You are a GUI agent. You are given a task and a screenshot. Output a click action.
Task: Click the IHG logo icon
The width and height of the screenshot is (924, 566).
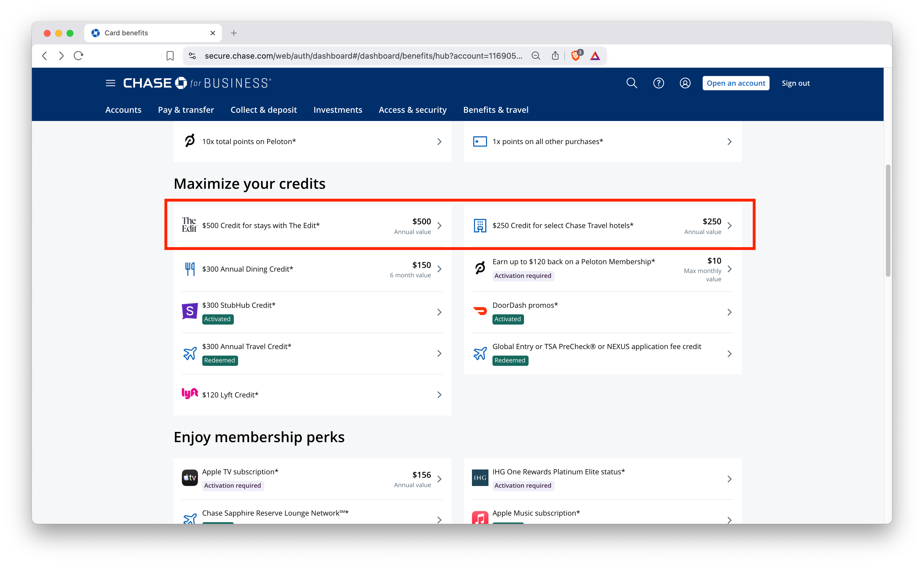click(x=480, y=478)
